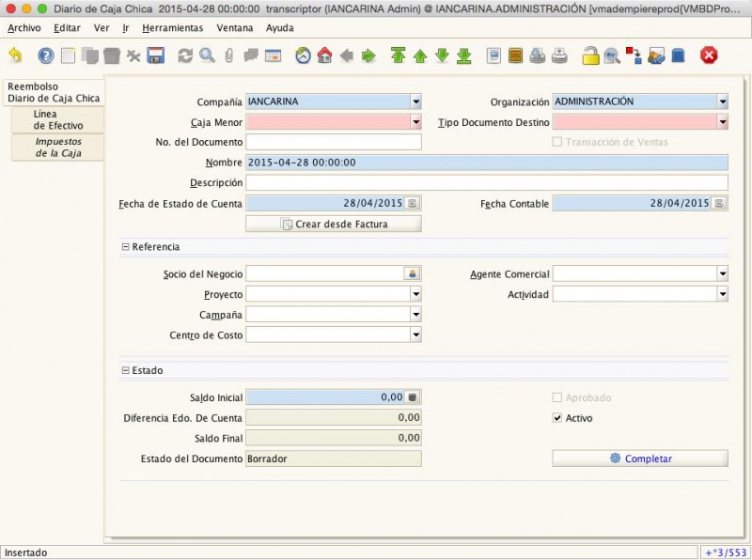Collapse the Referencia section
Screen dimensions: 752x560
click(126, 247)
